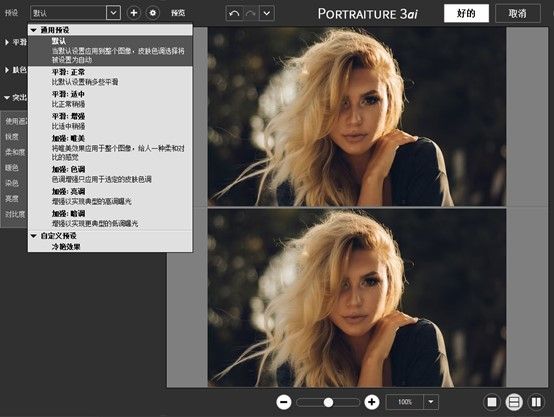
Task: Redo the last adjustment
Action: (251, 14)
